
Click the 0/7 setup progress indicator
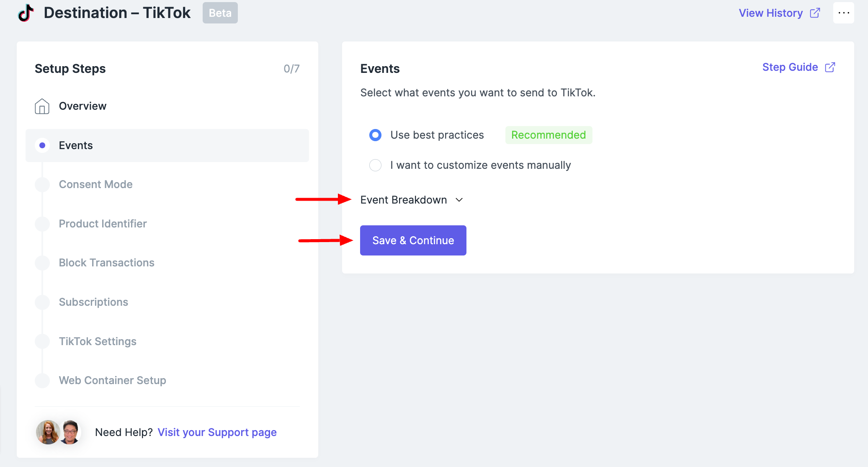291,68
